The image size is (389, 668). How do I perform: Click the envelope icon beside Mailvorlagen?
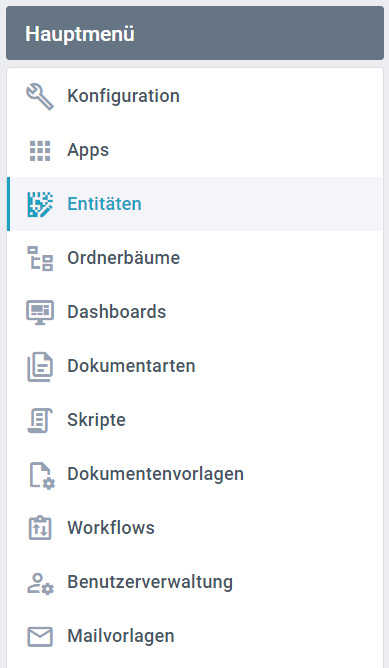pyautogui.click(x=40, y=636)
